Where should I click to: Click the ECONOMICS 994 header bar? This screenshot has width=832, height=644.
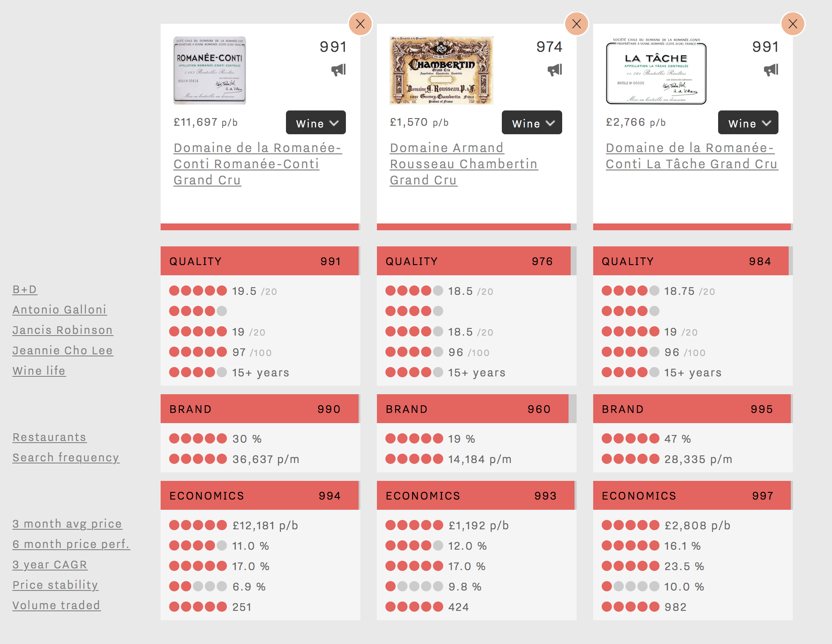coord(260,495)
